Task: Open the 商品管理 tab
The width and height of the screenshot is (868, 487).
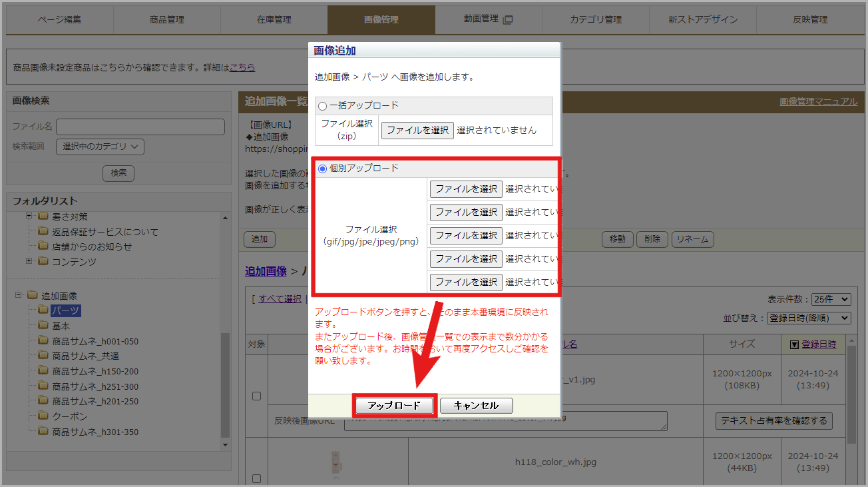Action: (x=167, y=19)
